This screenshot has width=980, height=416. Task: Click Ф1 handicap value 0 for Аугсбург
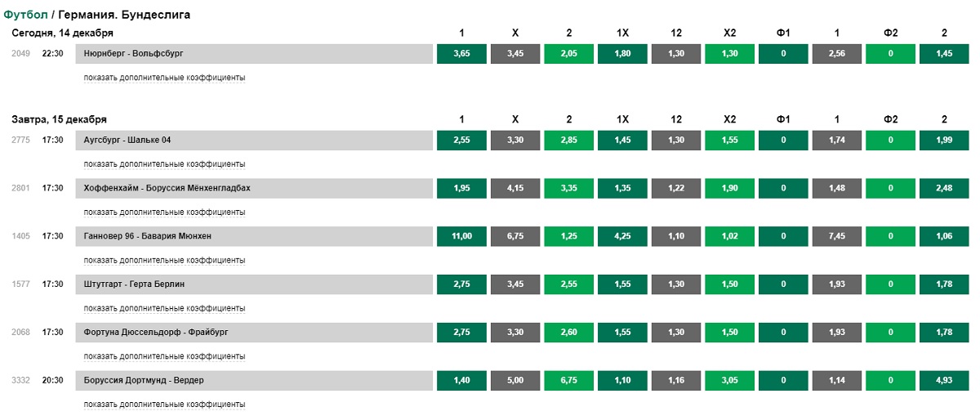click(783, 141)
